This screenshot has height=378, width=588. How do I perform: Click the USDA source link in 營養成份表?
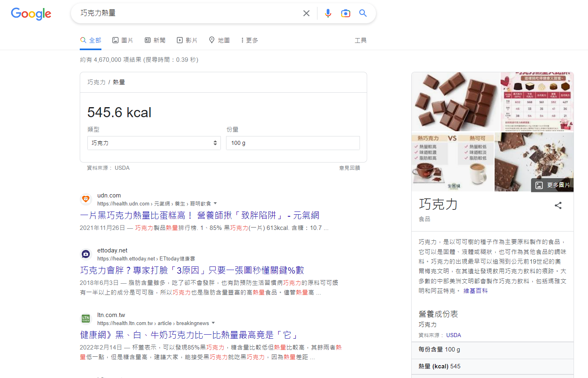pyautogui.click(x=454, y=335)
